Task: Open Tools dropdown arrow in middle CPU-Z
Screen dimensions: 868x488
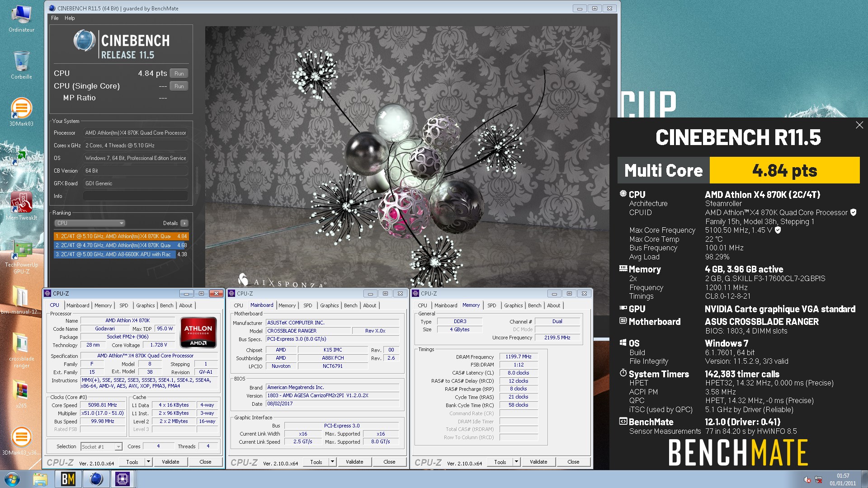Action: [x=332, y=462]
